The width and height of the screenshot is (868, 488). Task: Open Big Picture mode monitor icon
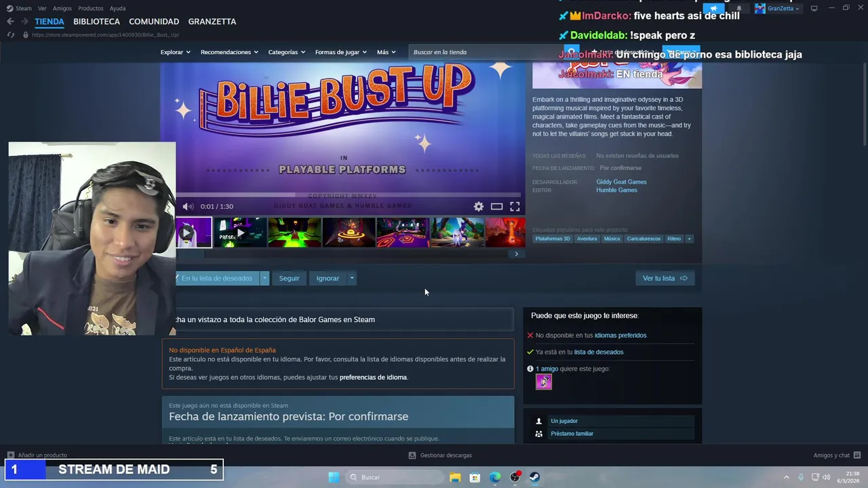pos(814,8)
